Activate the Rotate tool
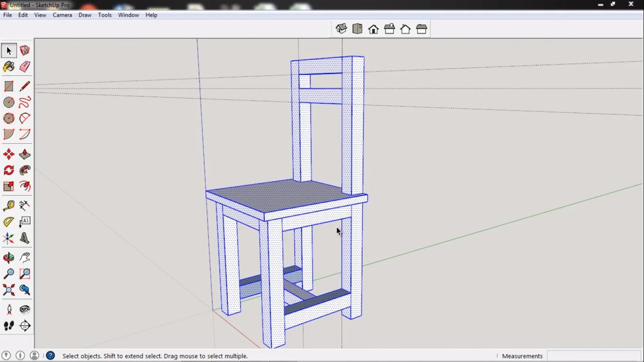Viewport: 644px width, 362px height. tap(9, 170)
